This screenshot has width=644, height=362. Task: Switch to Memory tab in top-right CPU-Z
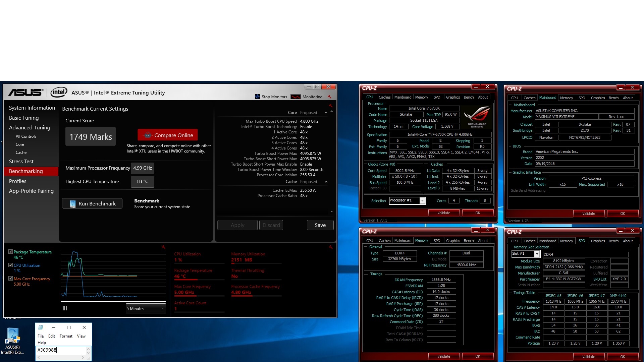point(567,98)
